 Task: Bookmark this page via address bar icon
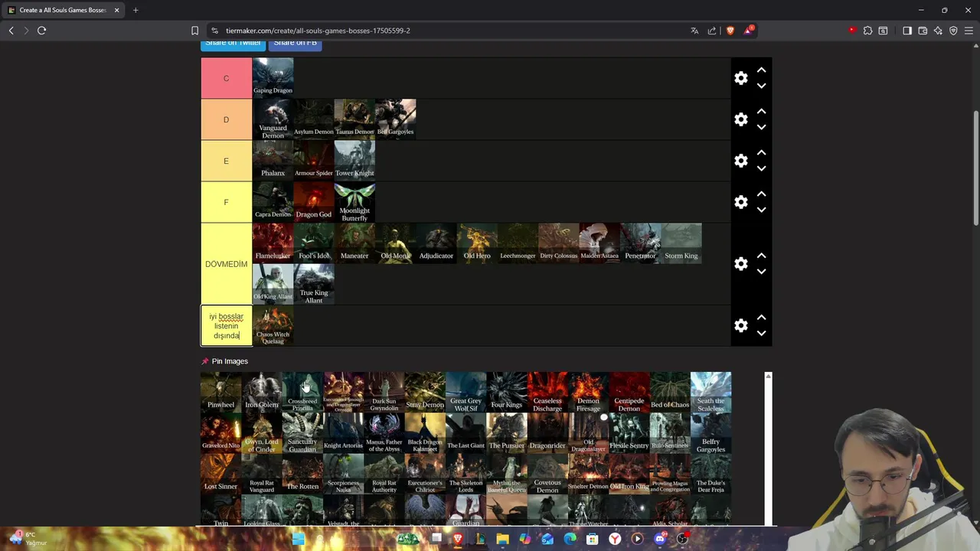[x=194, y=31]
